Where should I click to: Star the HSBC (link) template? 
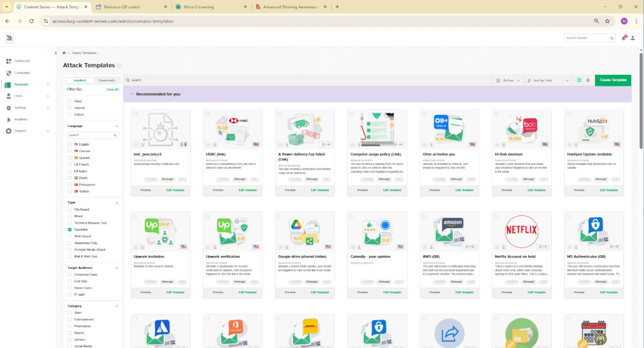[208, 144]
